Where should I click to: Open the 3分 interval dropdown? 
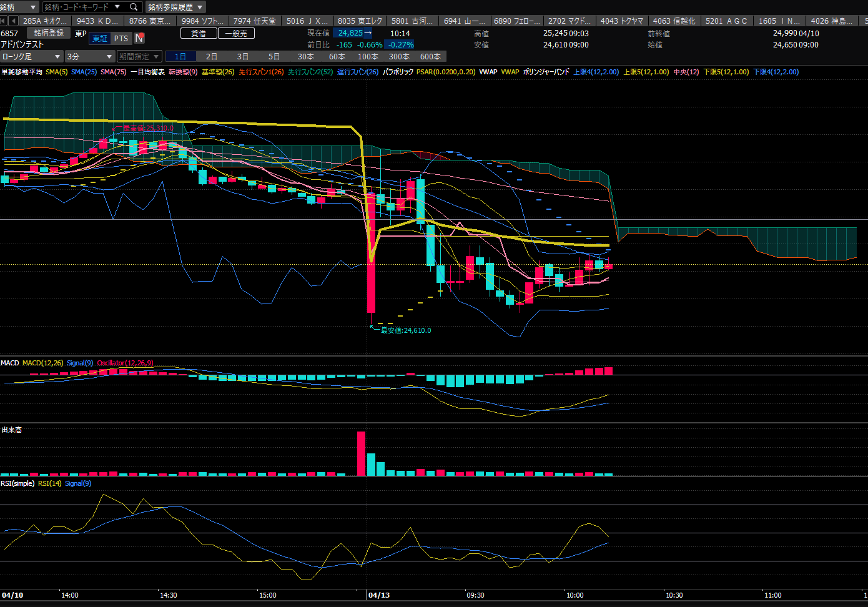89,56
